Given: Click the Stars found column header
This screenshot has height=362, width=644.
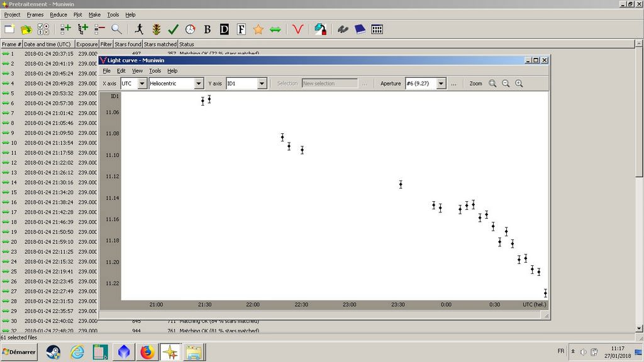Looking at the screenshot, I should tap(128, 44).
